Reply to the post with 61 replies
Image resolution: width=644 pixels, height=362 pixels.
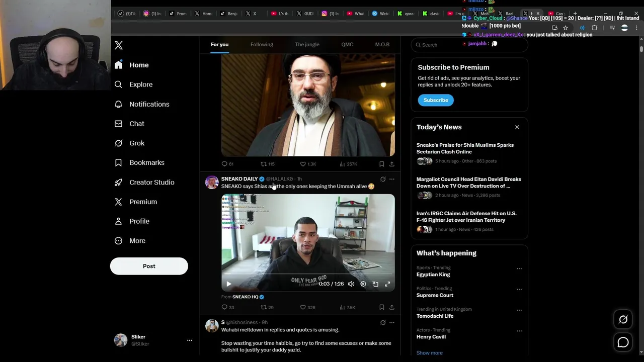227,164
